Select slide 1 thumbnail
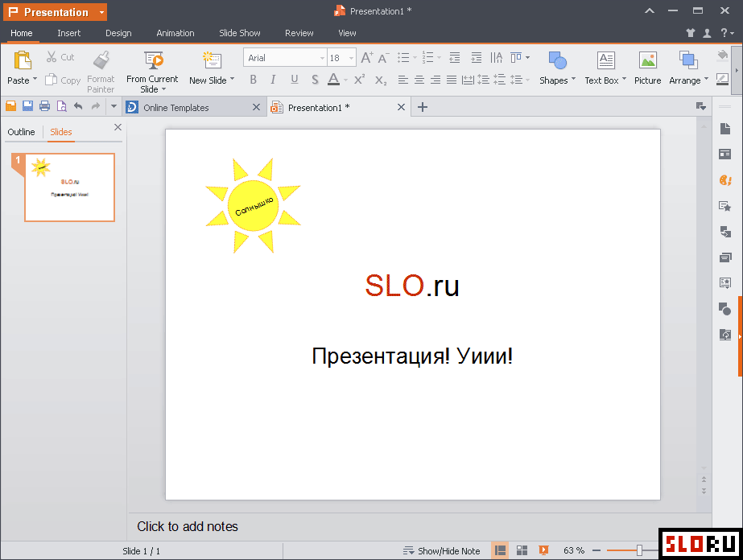The image size is (743, 560). 70,187
